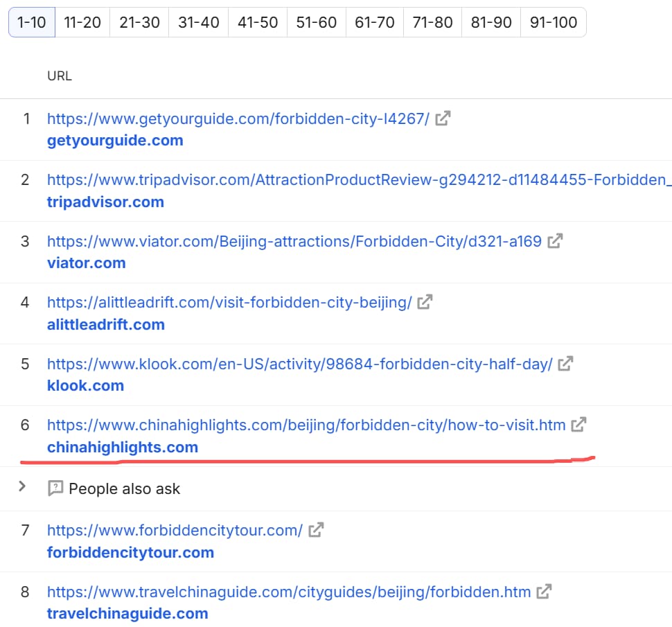Click the URL column header
The width and height of the screenshot is (672, 627).
60,76
